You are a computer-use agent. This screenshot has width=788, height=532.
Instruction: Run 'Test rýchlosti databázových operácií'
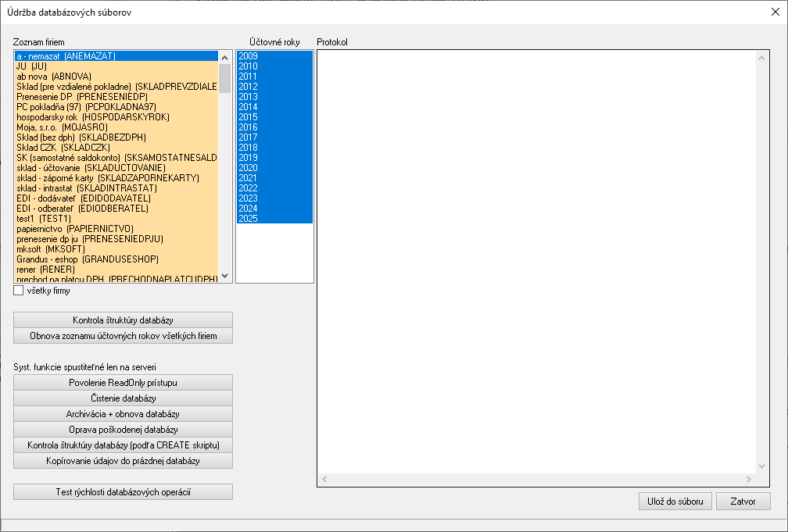[123, 492]
